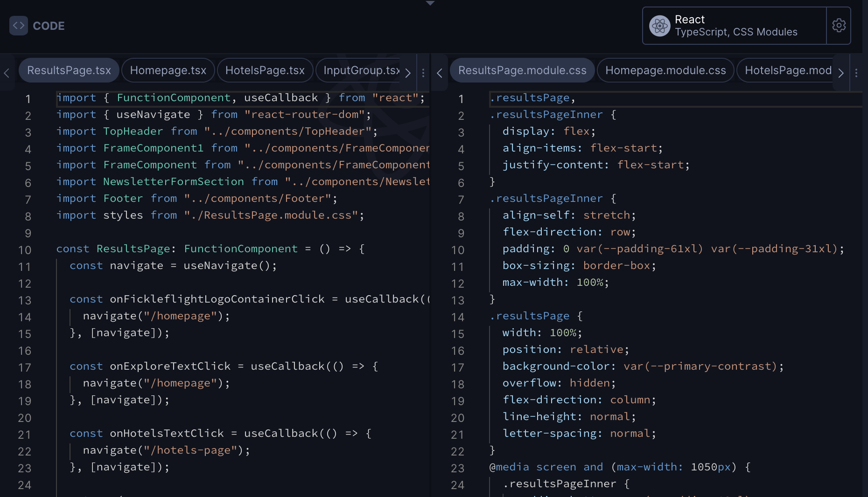Image resolution: width=868 pixels, height=497 pixels.
Task: Switch to the Homepage.tsx tab
Action: click(x=168, y=70)
